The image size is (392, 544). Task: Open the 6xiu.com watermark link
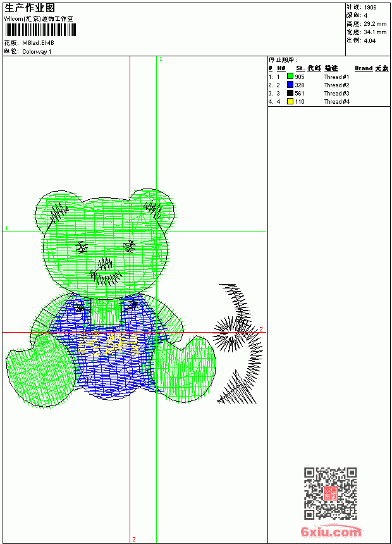(x=331, y=531)
